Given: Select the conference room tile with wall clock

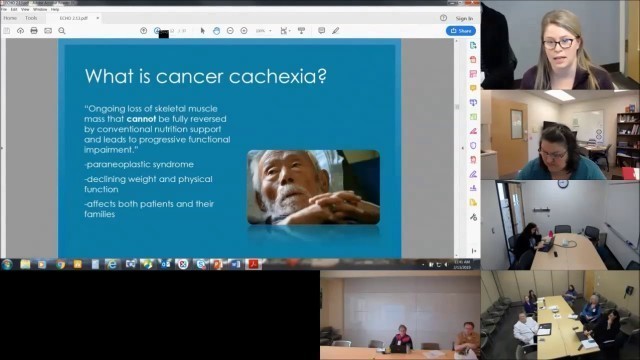Looking at the screenshot, I should (x=560, y=225).
